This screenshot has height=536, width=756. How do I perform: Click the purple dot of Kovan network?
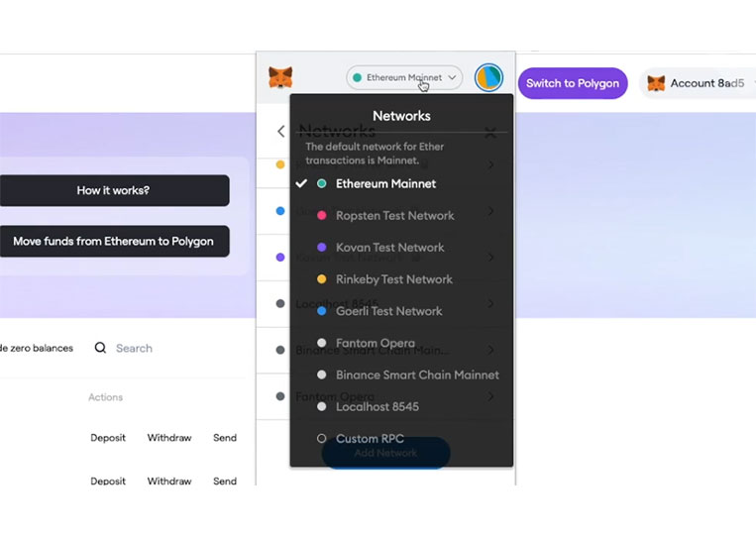click(322, 248)
